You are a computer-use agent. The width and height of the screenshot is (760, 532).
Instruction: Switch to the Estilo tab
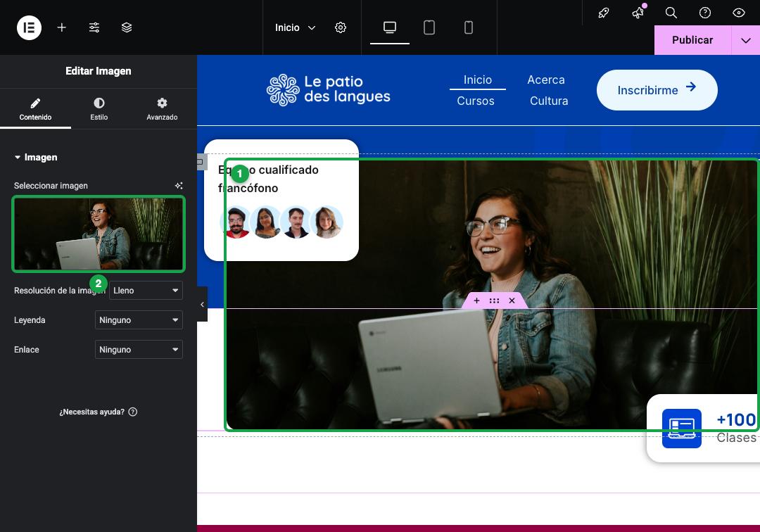[x=99, y=108]
